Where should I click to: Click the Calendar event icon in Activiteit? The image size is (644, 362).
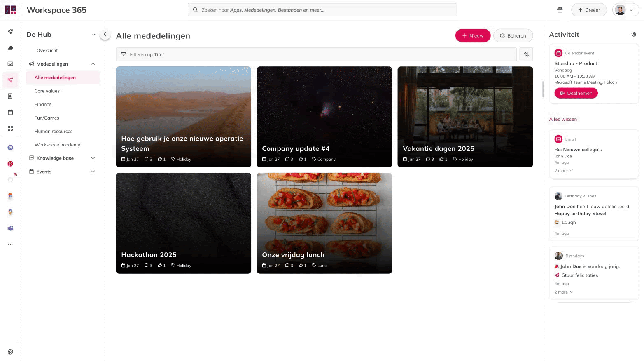tap(558, 53)
